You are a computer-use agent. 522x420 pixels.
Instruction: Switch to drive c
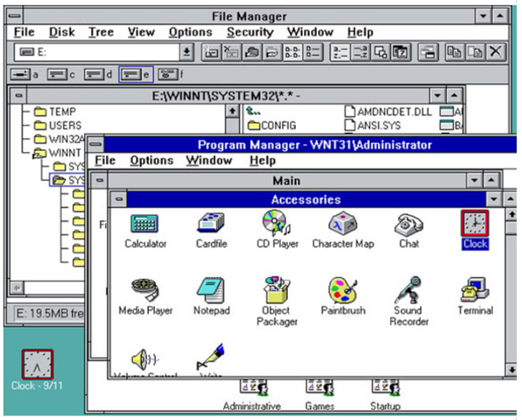tap(61, 74)
